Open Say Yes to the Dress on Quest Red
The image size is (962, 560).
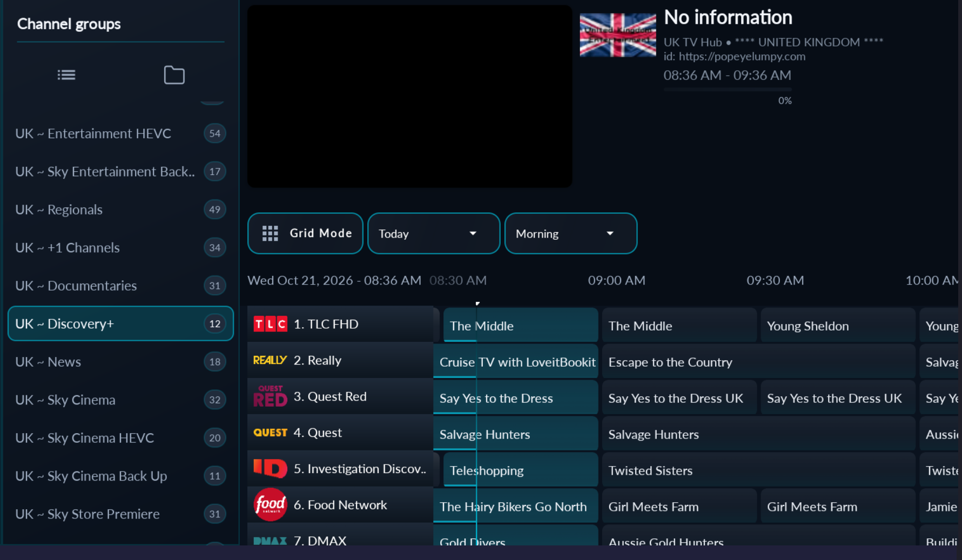point(516,398)
